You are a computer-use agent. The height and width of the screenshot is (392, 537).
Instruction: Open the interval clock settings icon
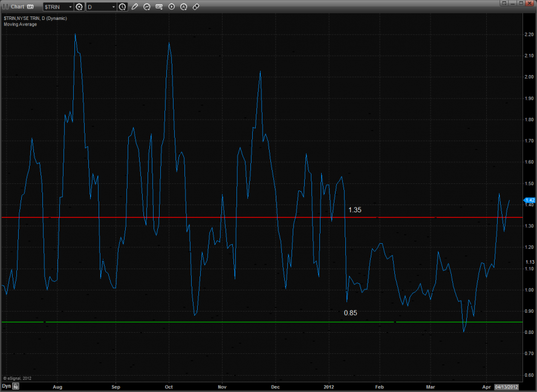123,7
